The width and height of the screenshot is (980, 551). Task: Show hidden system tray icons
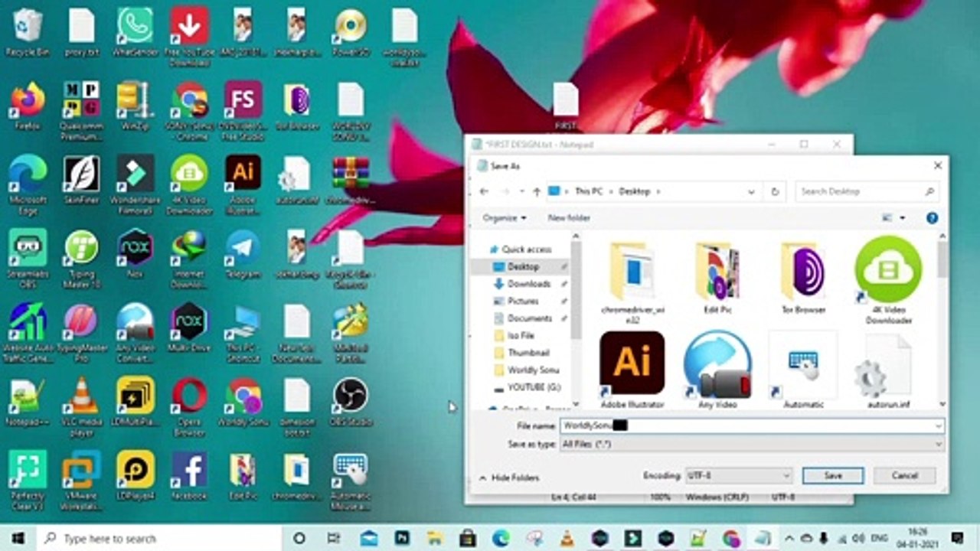[x=789, y=538]
